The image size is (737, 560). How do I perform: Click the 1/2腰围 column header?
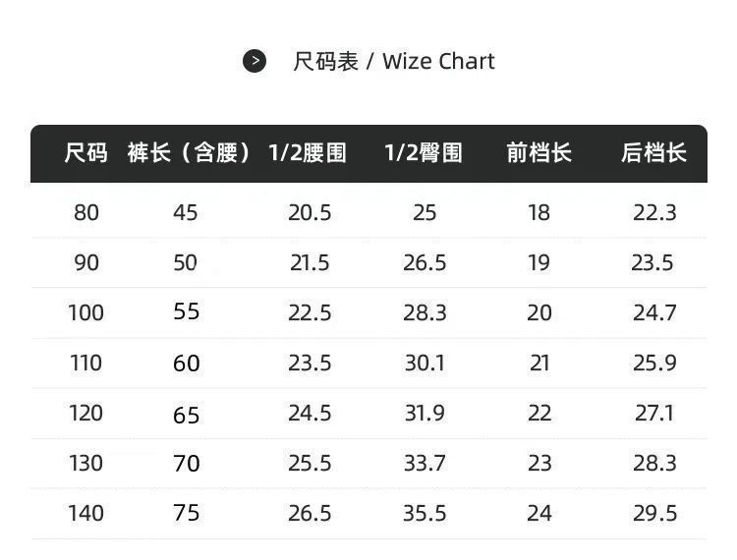click(x=309, y=153)
